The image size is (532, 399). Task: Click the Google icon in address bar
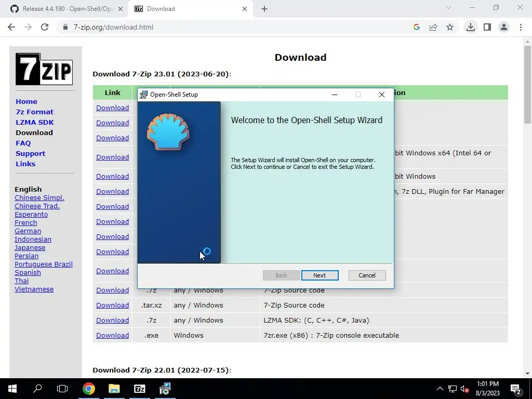click(x=417, y=27)
